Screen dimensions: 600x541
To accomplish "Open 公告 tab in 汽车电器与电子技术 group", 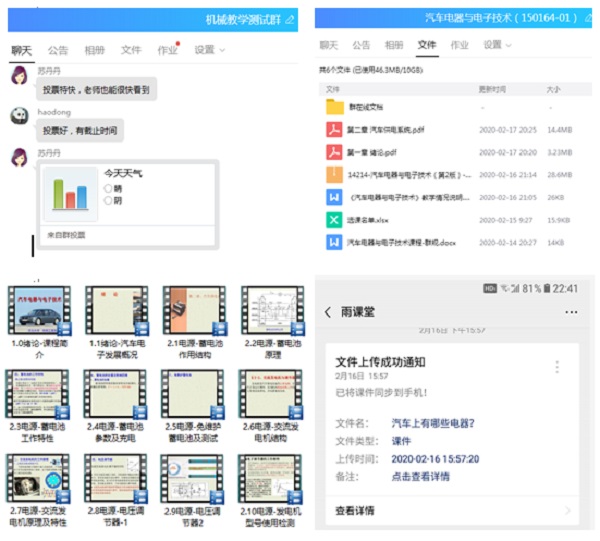I will (x=361, y=45).
